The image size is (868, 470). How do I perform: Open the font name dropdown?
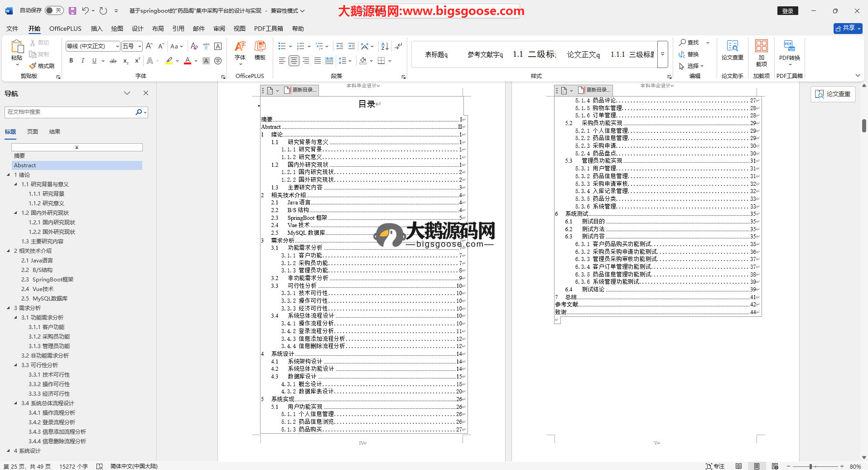(x=117, y=46)
